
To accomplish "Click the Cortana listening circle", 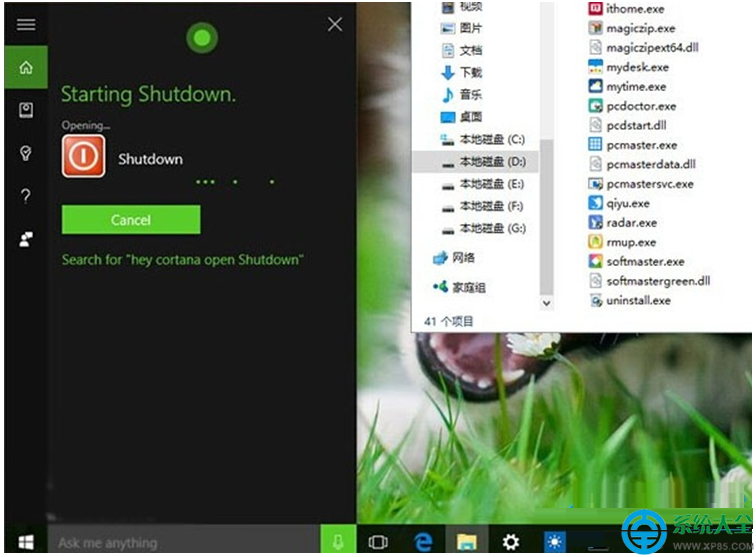I will 202,38.
